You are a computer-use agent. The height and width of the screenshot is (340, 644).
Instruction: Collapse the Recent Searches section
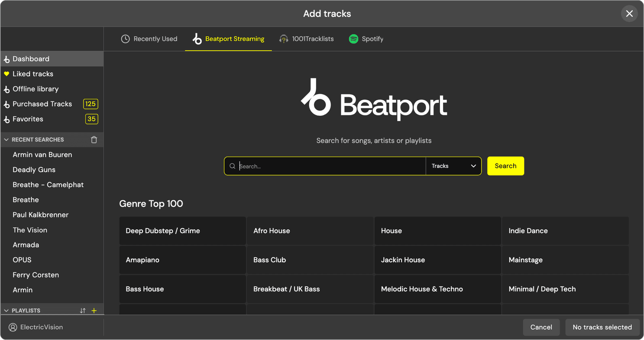(x=6, y=139)
